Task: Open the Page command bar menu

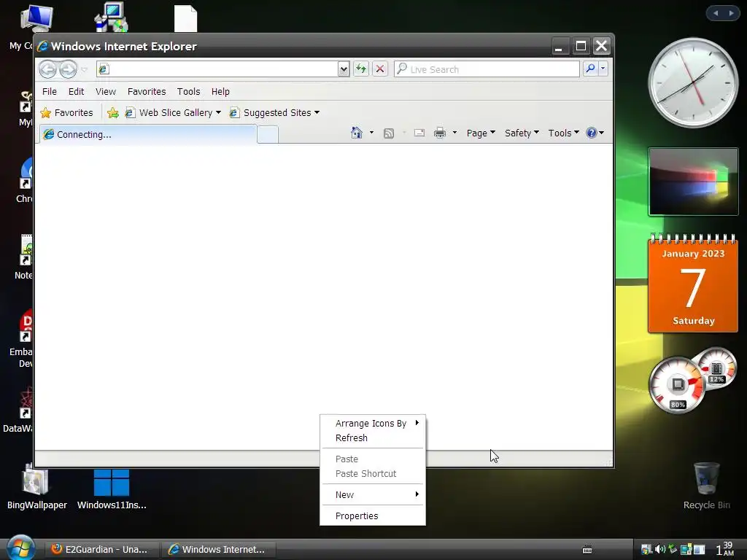Action: 481,133
